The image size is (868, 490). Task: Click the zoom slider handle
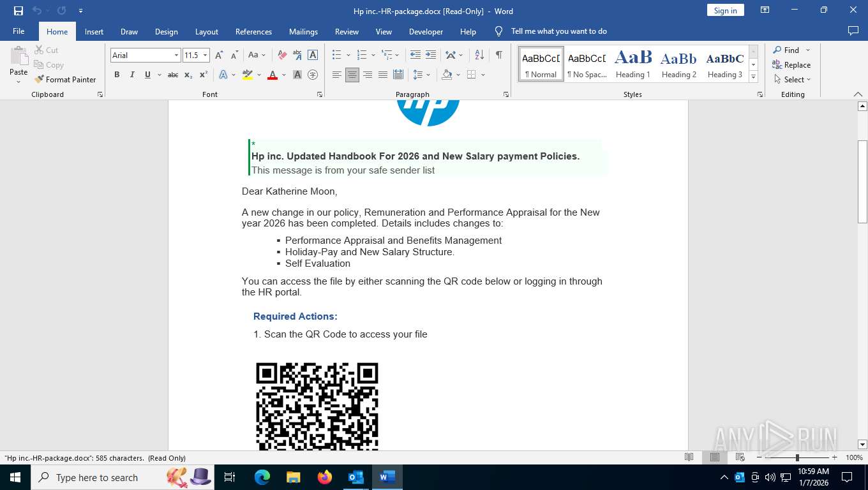tap(797, 457)
